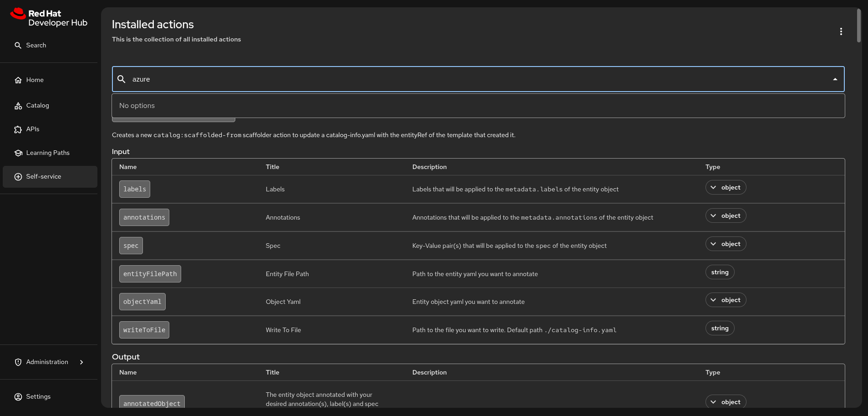Click the Settings user circle icon
Viewport: 868px width, 416px height.
[x=18, y=397]
